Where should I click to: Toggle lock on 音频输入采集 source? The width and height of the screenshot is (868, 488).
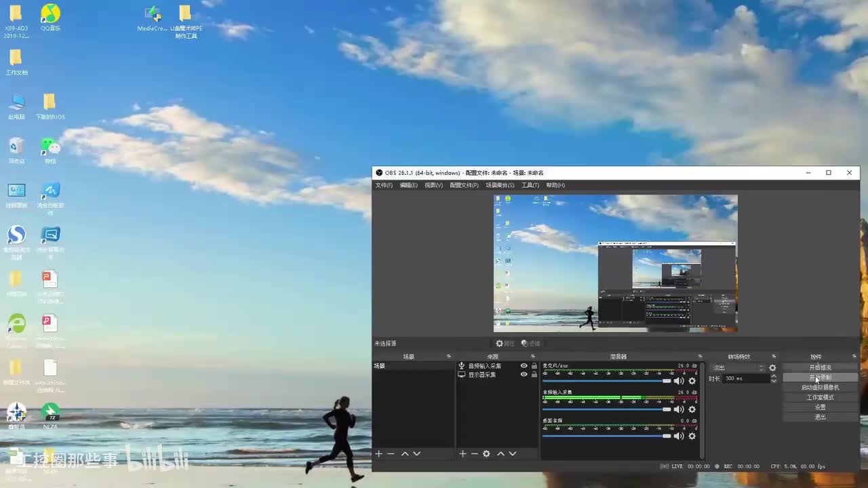[x=534, y=366]
